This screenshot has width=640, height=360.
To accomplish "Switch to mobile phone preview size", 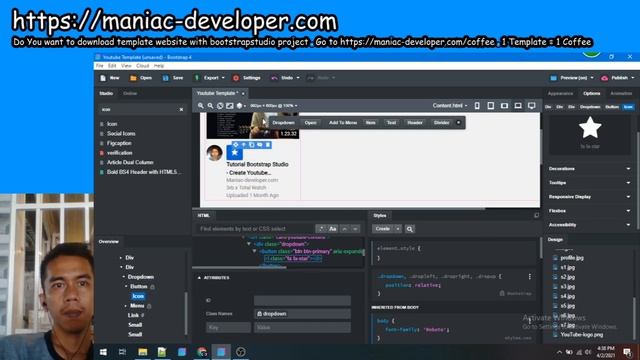I will pos(477,106).
